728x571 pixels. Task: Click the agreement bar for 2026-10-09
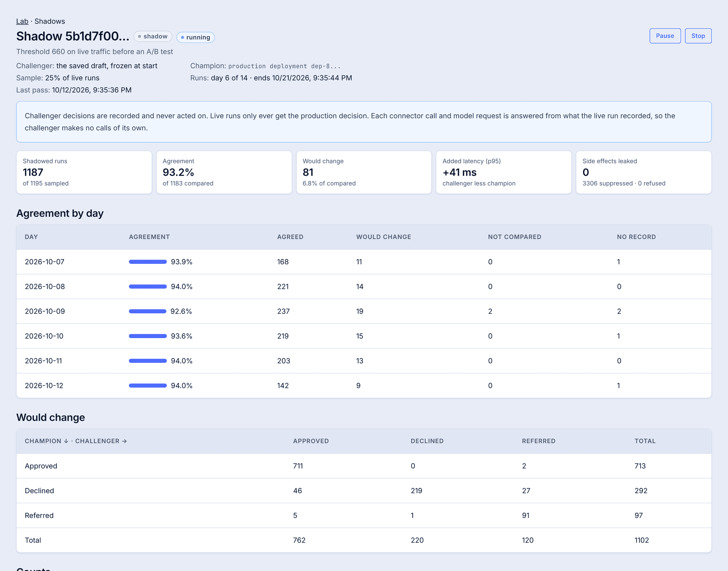coord(147,311)
